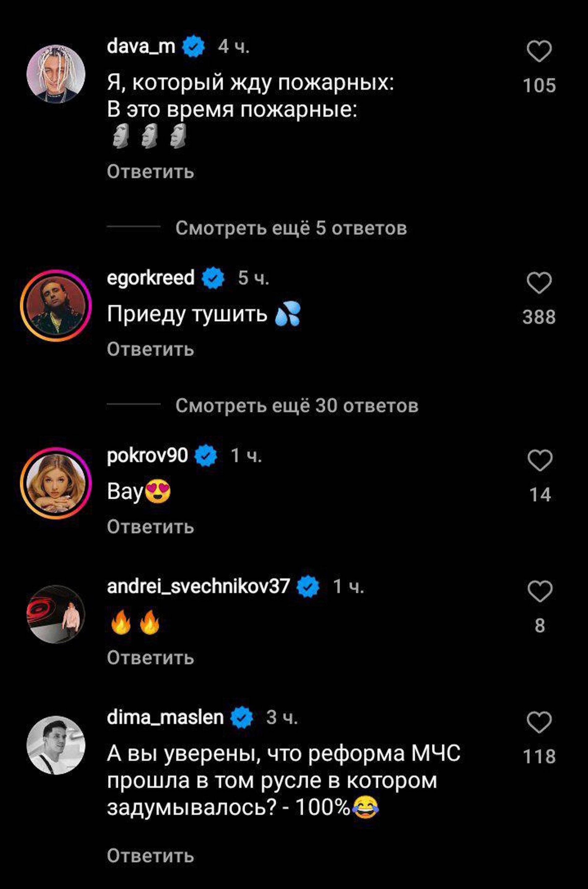Like the dava_m comment

pyautogui.click(x=539, y=51)
